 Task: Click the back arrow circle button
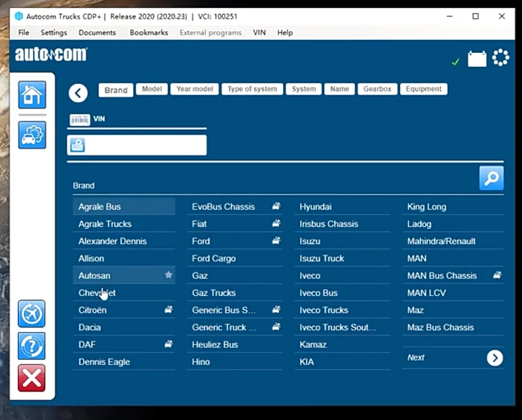(x=78, y=93)
